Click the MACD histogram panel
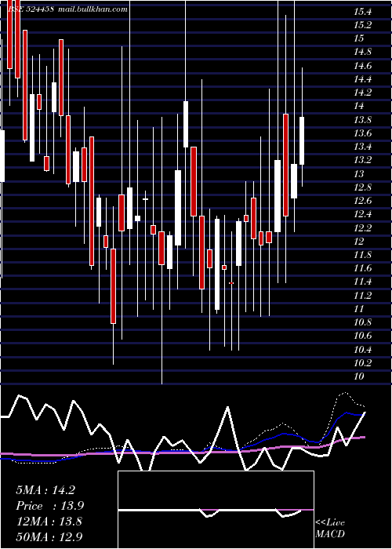Screen dimensions: 392x549 [216, 510]
